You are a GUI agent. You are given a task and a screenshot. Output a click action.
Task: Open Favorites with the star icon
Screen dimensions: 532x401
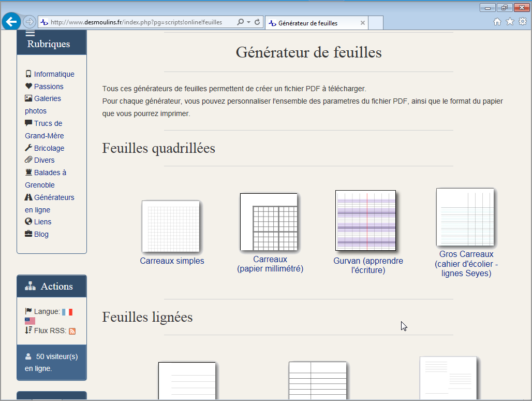[x=510, y=22]
